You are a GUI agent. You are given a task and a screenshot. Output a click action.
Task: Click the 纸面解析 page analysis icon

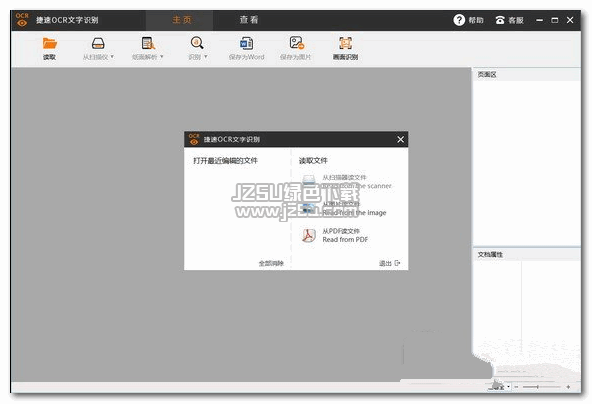tap(148, 43)
